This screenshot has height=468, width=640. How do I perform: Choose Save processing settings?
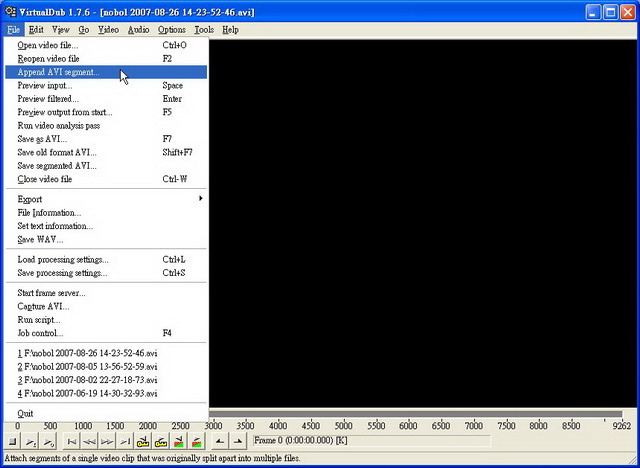(106, 273)
